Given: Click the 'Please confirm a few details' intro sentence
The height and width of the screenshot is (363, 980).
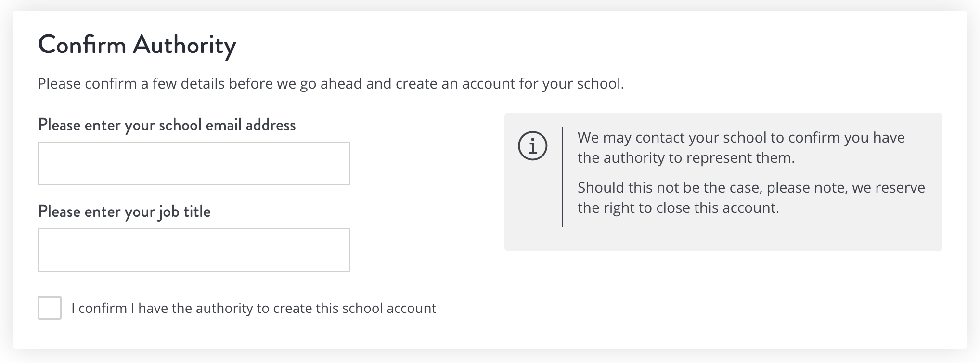Looking at the screenshot, I should click(x=331, y=84).
